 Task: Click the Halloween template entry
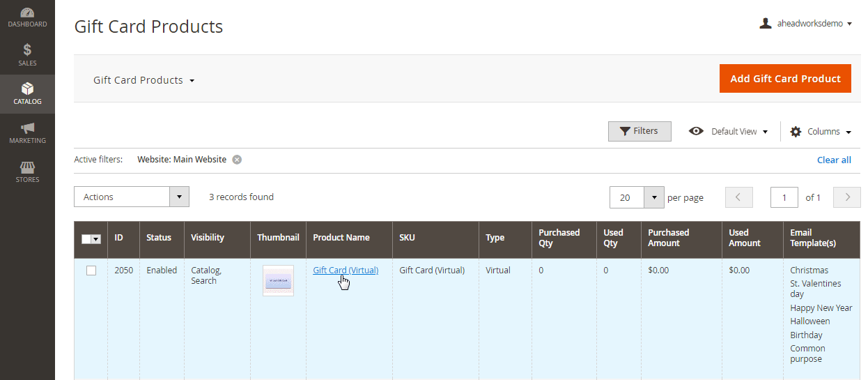pyautogui.click(x=810, y=321)
